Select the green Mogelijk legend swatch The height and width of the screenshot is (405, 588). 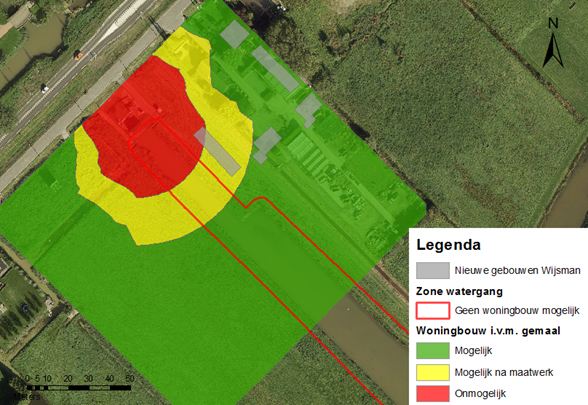point(433,351)
